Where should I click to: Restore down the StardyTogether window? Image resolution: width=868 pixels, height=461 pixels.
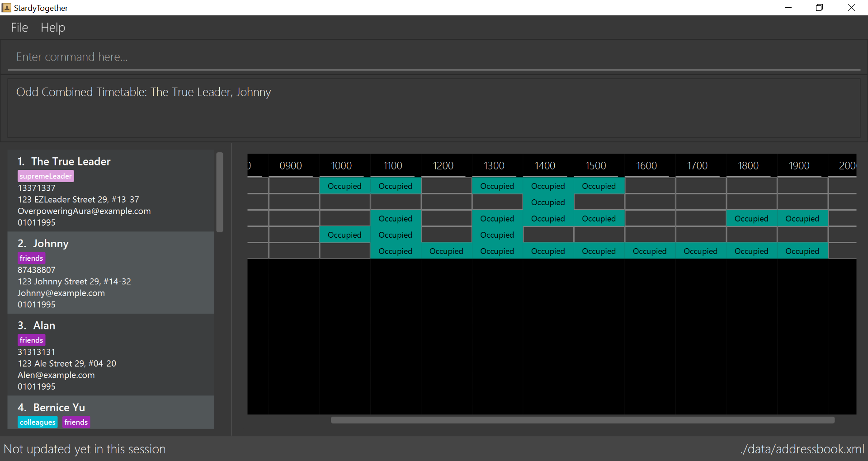(x=819, y=8)
